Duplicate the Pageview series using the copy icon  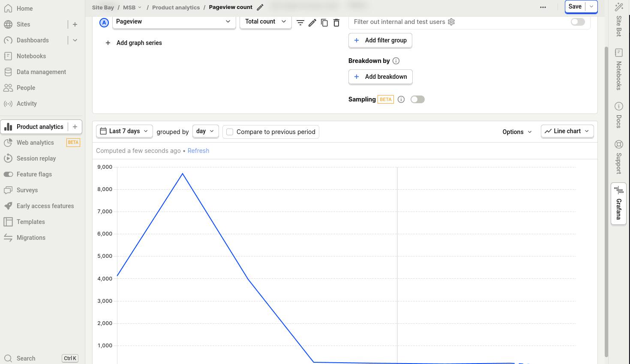[324, 23]
